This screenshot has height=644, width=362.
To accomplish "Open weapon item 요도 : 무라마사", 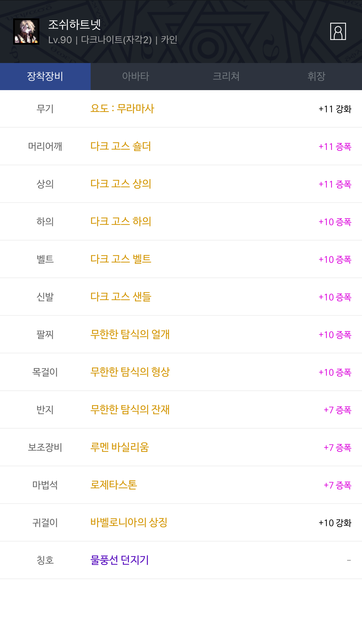I will click(x=122, y=108).
